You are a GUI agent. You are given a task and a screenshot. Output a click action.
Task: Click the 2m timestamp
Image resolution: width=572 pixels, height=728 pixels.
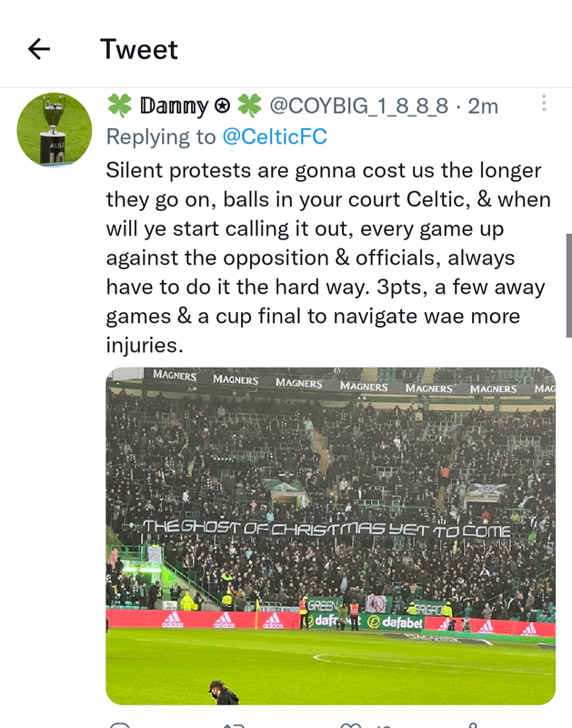coord(483,106)
